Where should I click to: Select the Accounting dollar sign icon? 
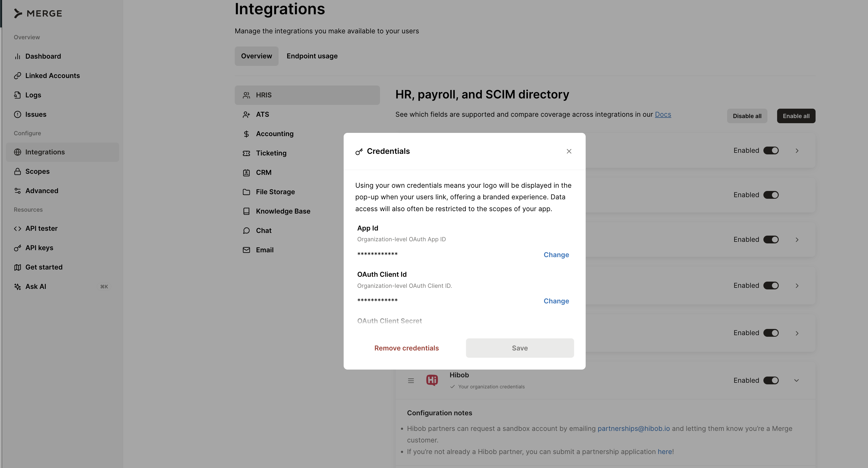pos(246,134)
